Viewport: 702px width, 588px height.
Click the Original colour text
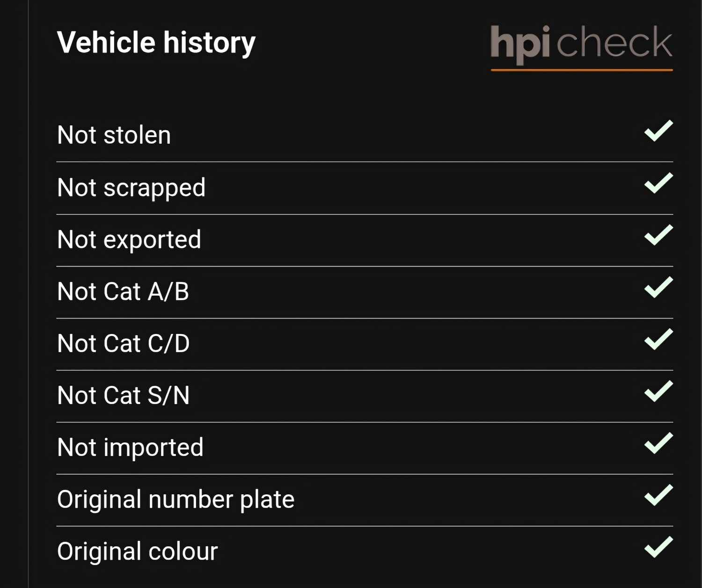pyautogui.click(x=137, y=551)
